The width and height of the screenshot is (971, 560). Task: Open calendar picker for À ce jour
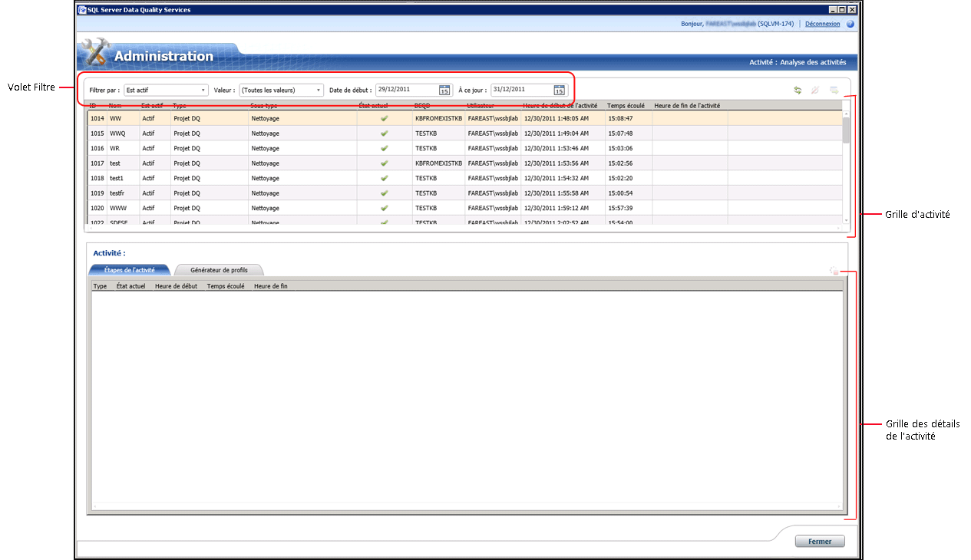click(x=559, y=90)
